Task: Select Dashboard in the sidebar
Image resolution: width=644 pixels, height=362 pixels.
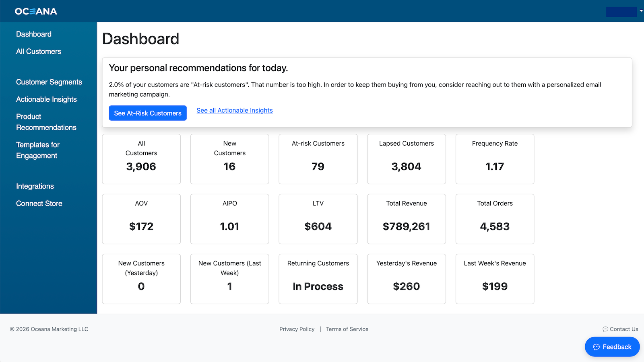Action: (x=34, y=34)
